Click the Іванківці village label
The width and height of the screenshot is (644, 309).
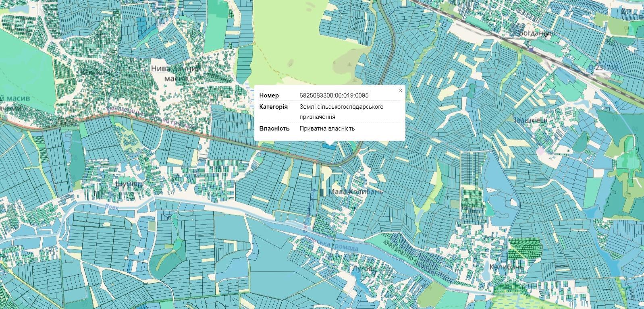click(x=531, y=120)
